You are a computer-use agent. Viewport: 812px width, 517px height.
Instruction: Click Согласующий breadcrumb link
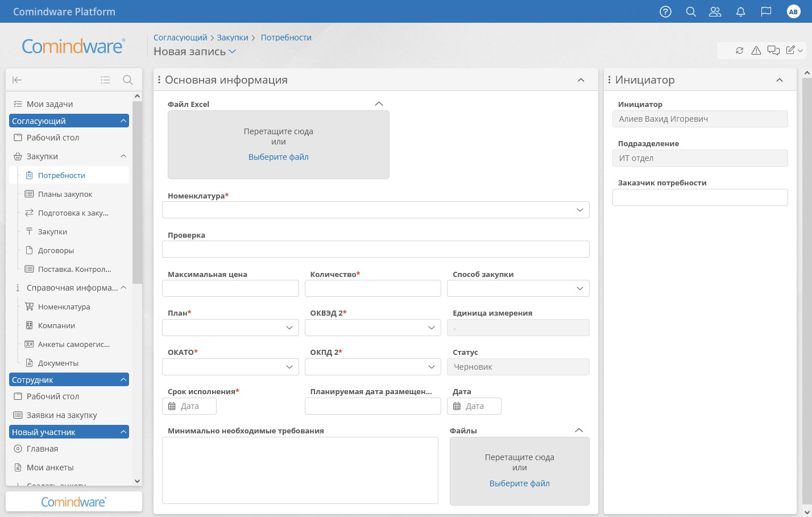(x=180, y=38)
